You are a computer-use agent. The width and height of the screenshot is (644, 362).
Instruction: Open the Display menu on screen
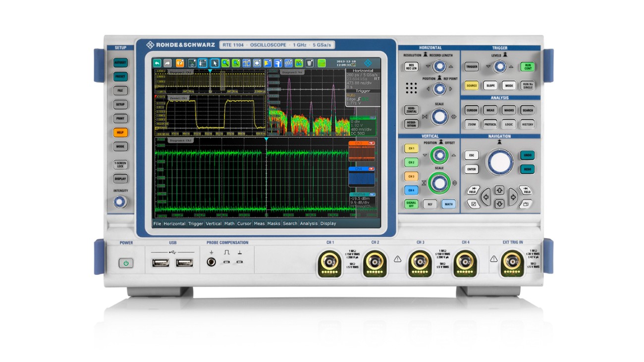point(328,223)
